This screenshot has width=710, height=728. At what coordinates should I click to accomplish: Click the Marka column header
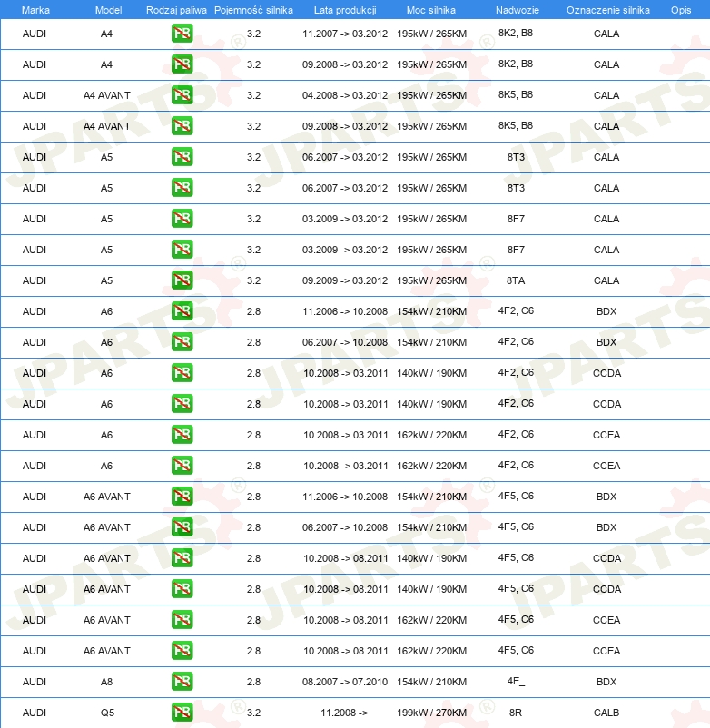point(35,10)
